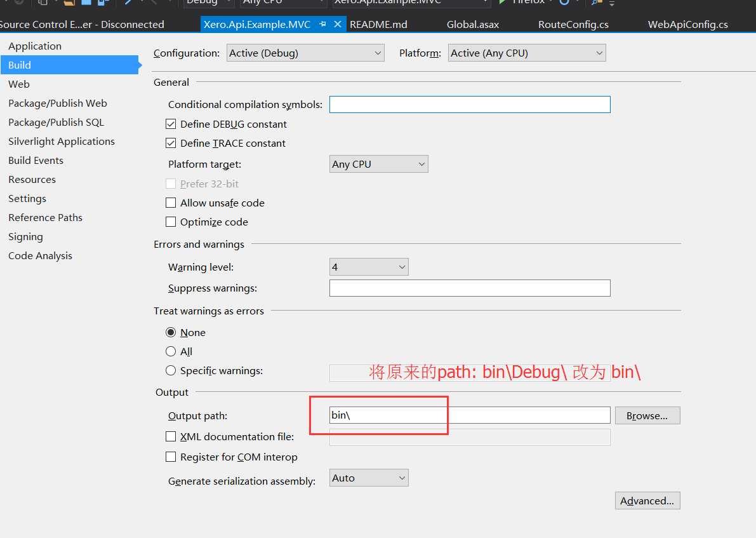Viewport: 756px width, 538px height.
Task: Select the All warnings-as-errors radio button
Action: (x=171, y=352)
